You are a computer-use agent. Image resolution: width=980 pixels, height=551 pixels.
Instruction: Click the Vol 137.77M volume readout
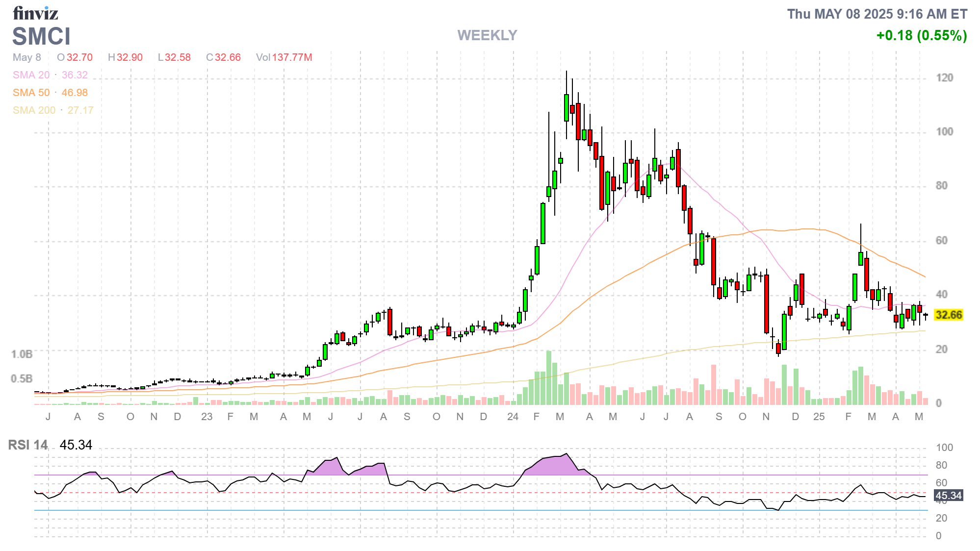point(286,57)
